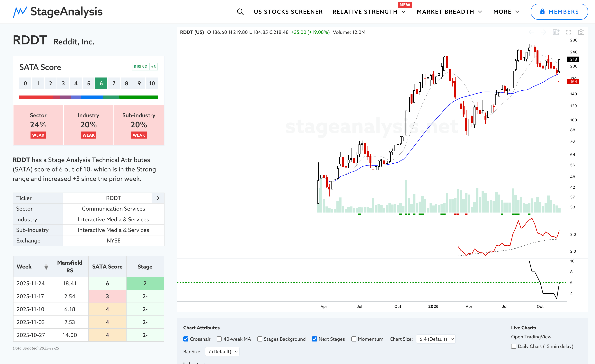Enable Daily Chart 15 min delay checkbox
The width and height of the screenshot is (595, 364).
click(514, 346)
